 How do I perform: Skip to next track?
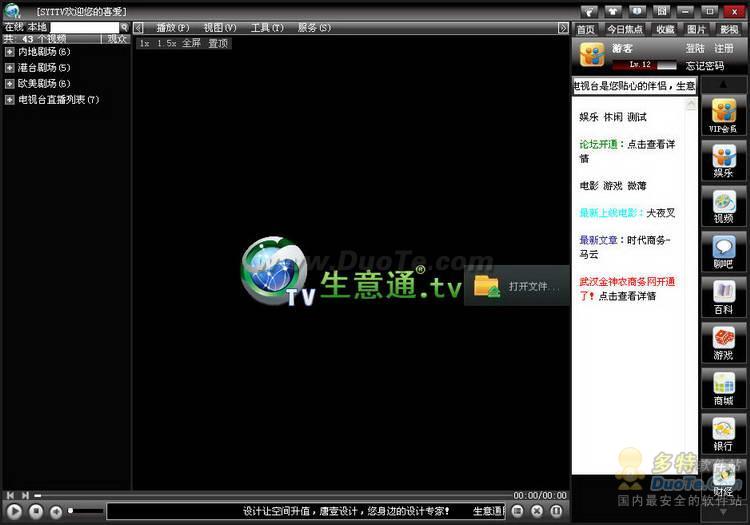point(25,495)
